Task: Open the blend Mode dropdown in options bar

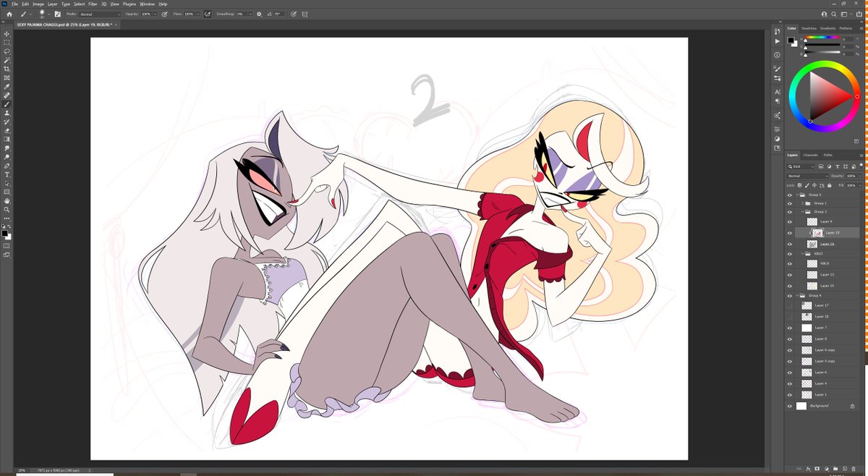Action: coord(101,14)
